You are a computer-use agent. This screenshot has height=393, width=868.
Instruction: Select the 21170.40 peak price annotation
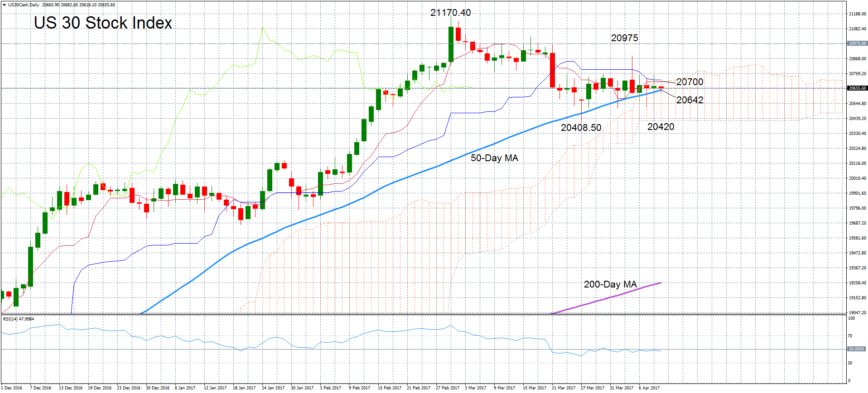pos(450,13)
